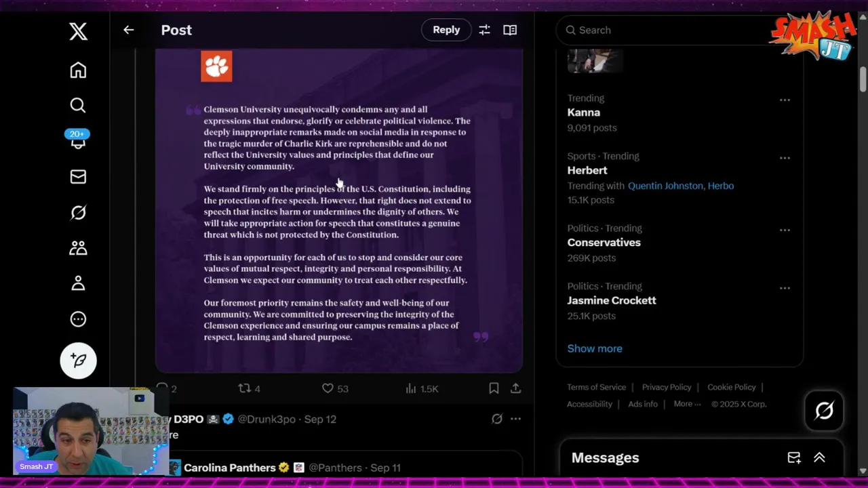Open more options on the D3PO reply
Viewport: 868px width, 488px height.
(516, 419)
